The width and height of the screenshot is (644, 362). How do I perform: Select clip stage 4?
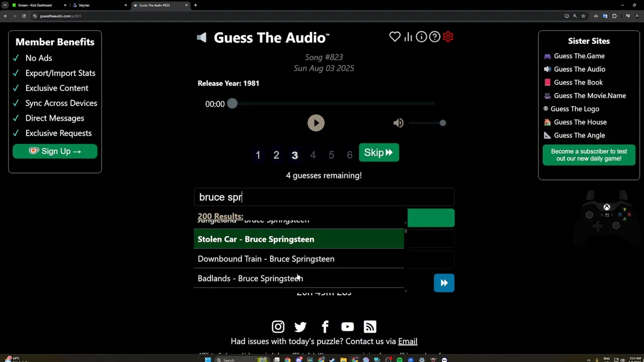313,155
